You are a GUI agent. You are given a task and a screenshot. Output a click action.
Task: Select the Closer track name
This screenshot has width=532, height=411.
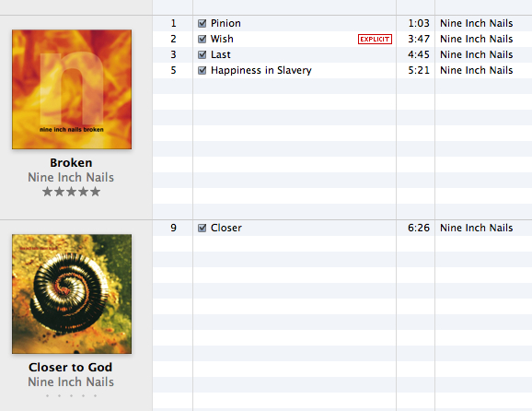point(226,228)
